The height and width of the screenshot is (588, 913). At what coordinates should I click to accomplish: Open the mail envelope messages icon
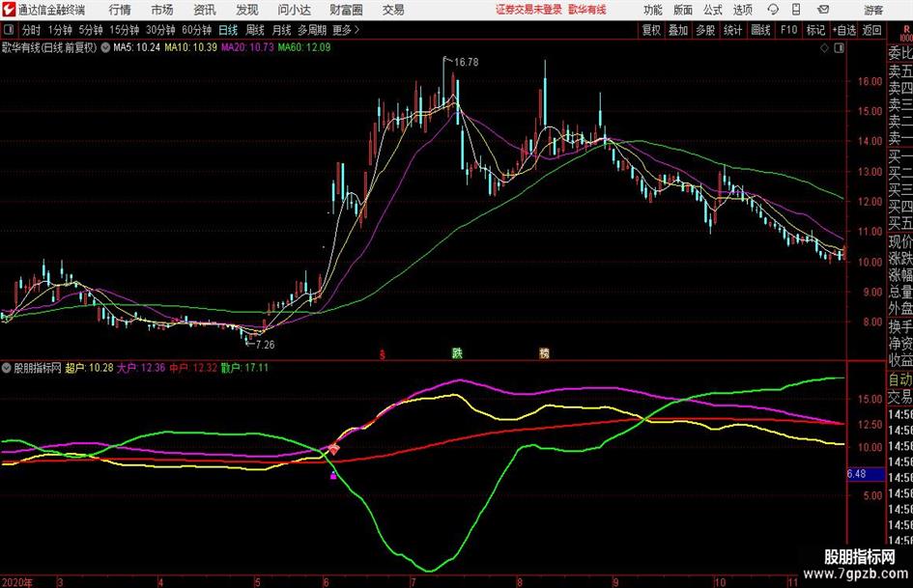point(823,10)
